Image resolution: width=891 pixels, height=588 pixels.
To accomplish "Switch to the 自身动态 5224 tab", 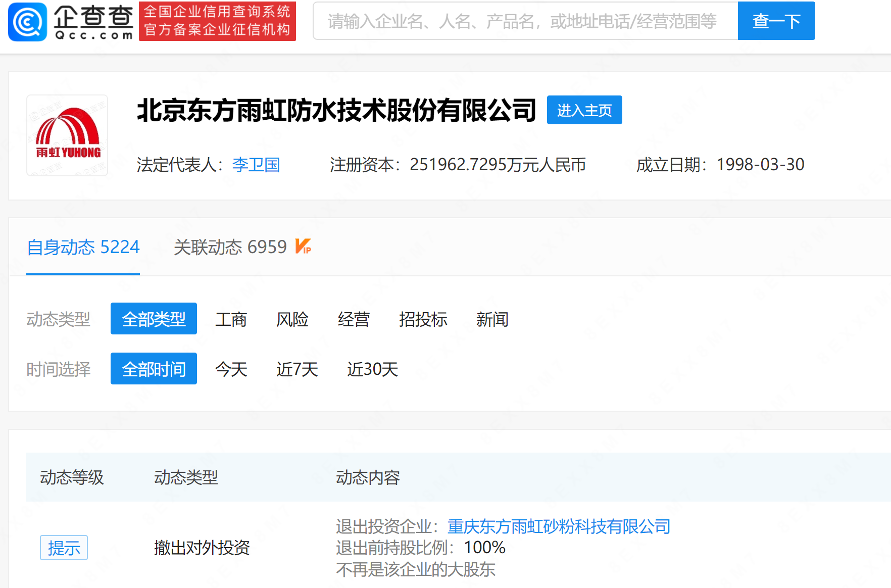I will (83, 247).
